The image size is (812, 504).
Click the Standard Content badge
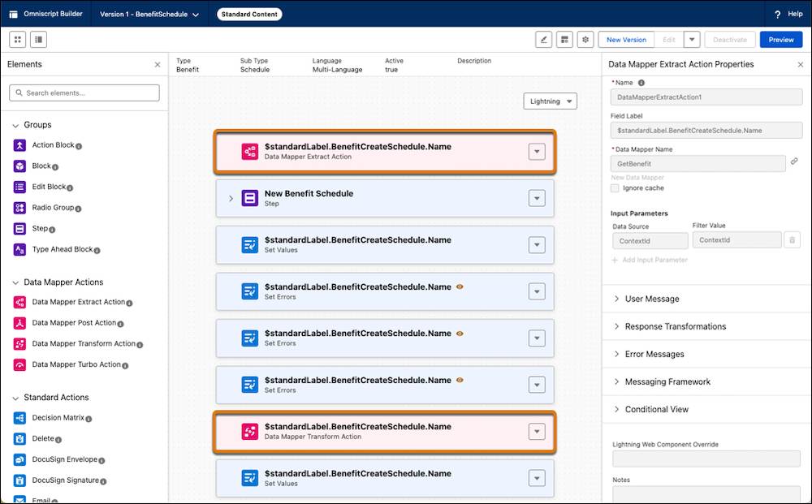(249, 15)
